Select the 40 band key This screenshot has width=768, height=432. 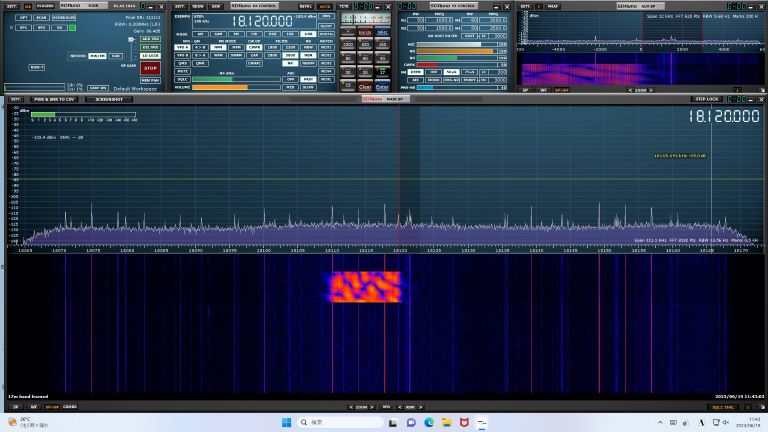click(383, 58)
